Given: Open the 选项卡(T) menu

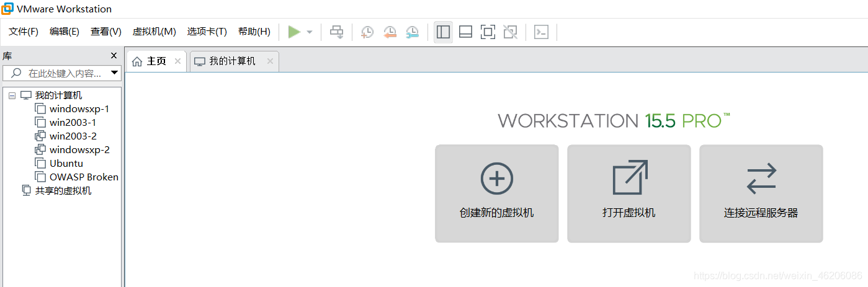Looking at the screenshot, I should coord(207,32).
